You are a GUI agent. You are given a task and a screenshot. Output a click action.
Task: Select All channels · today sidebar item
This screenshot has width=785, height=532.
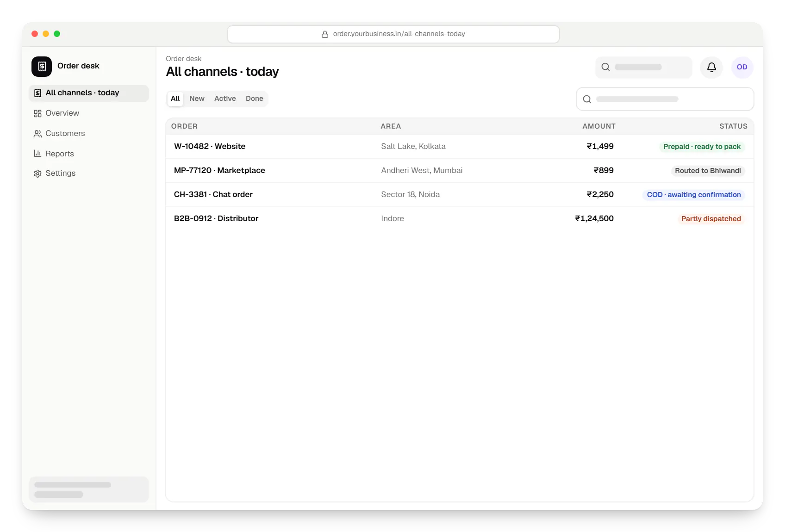point(89,93)
